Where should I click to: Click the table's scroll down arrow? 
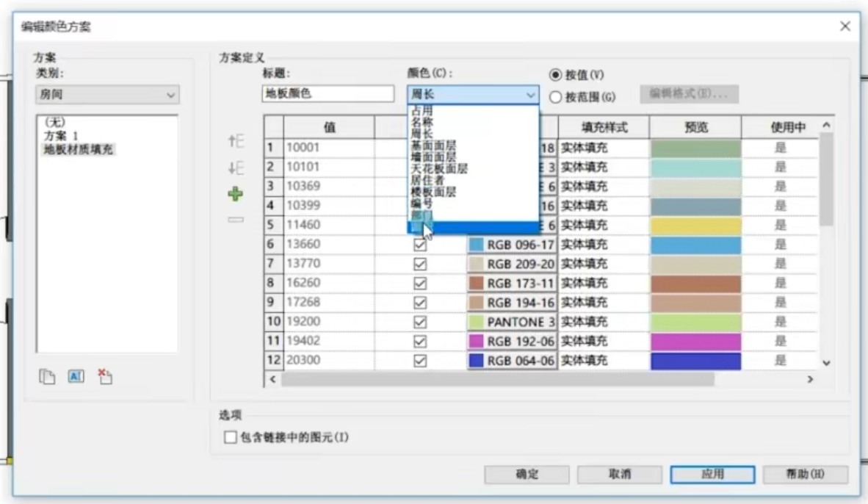tap(826, 364)
